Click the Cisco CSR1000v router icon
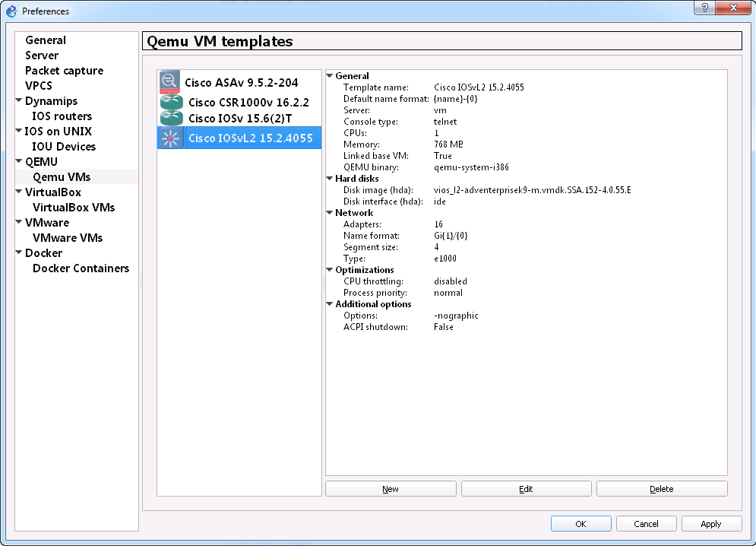The width and height of the screenshot is (756, 546). click(x=171, y=102)
